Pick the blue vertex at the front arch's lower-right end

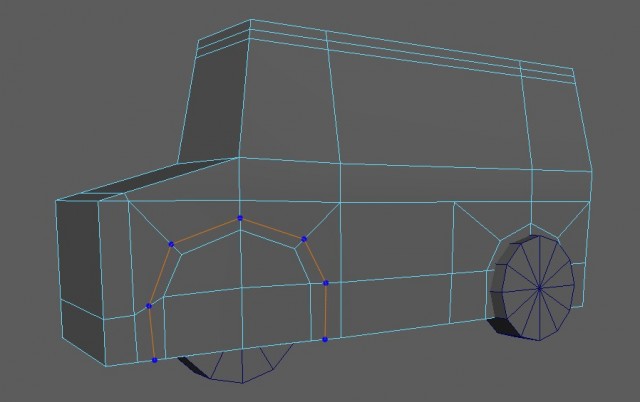point(325,340)
